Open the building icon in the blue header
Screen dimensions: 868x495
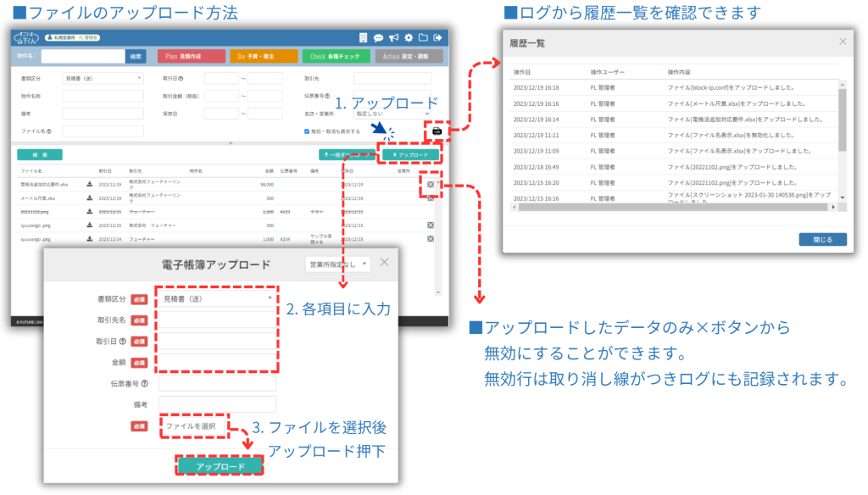363,37
